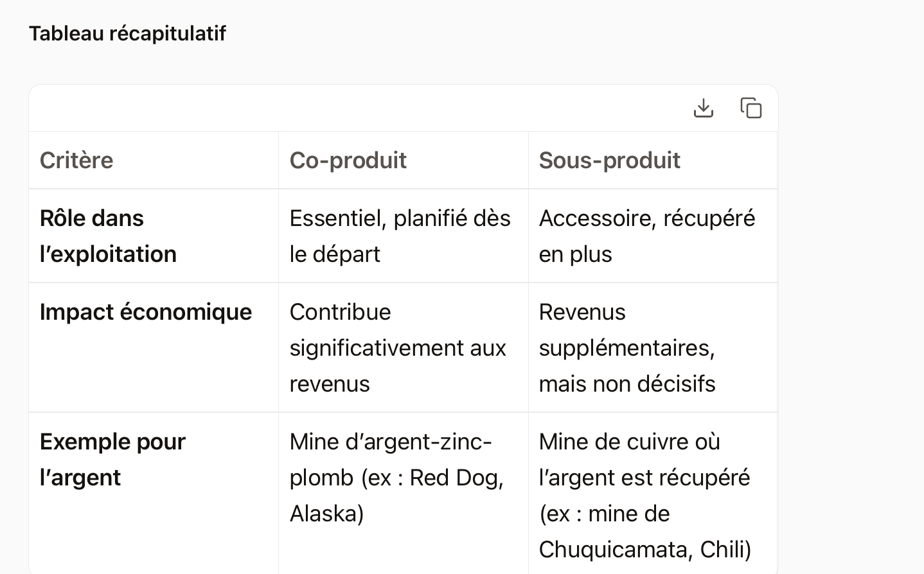This screenshot has width=924, height=574.
Task: Click the word 'supplémentaires' in the Sous-produit column
Action: coord(624,348)
